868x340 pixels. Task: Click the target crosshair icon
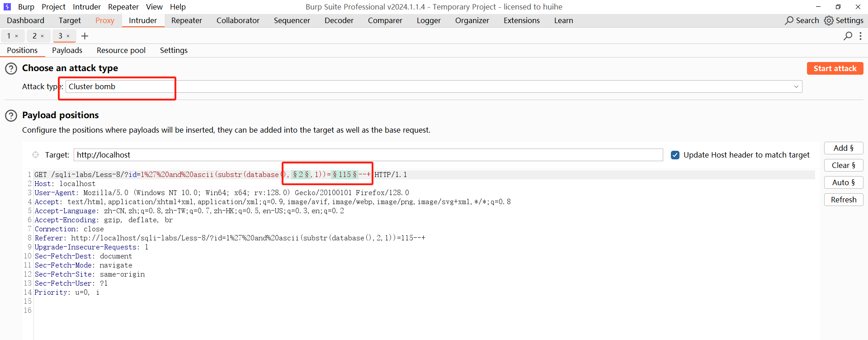[x=35, y=155]
